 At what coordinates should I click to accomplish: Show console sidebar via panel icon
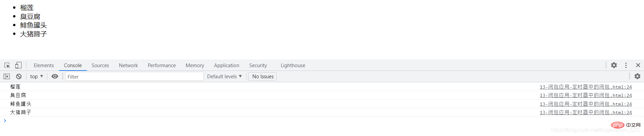coord(7,77)
